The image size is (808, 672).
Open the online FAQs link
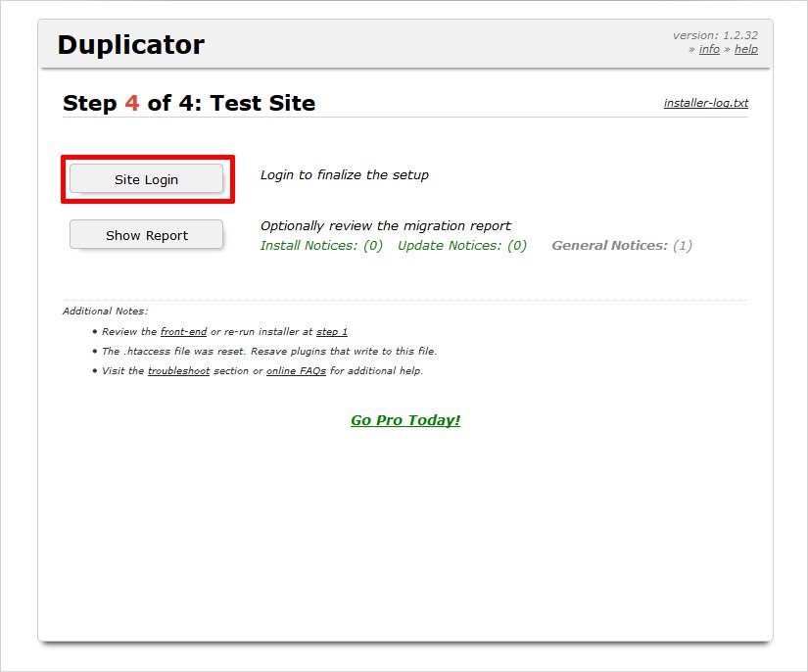(296, 371)
